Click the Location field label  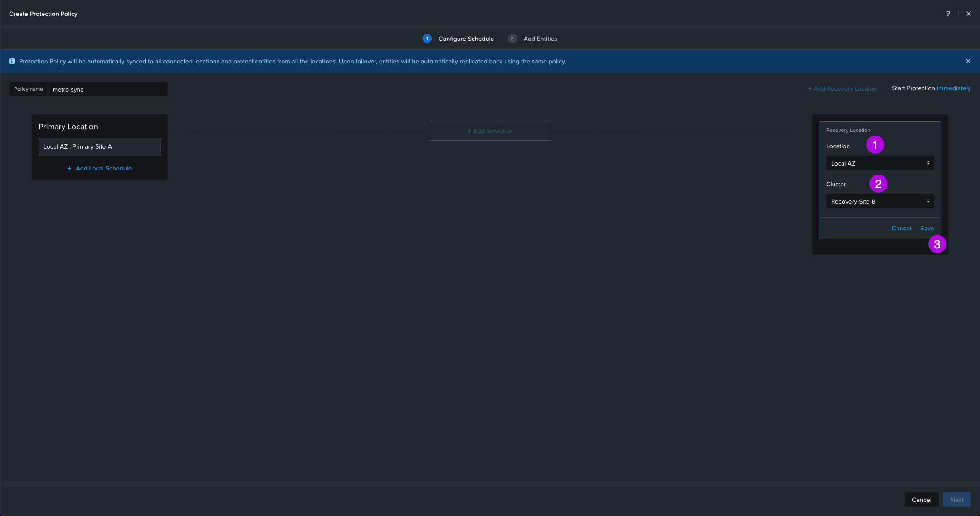coord(838,146)
